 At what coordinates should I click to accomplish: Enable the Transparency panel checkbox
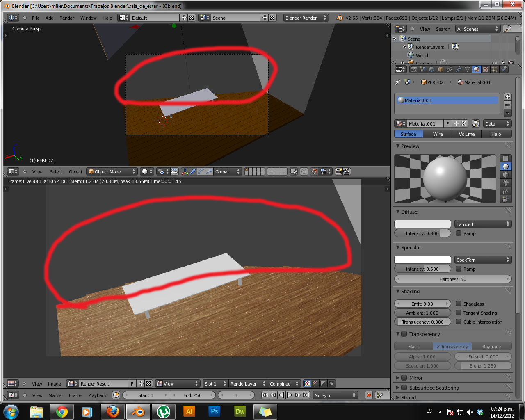tap(404, 334)
